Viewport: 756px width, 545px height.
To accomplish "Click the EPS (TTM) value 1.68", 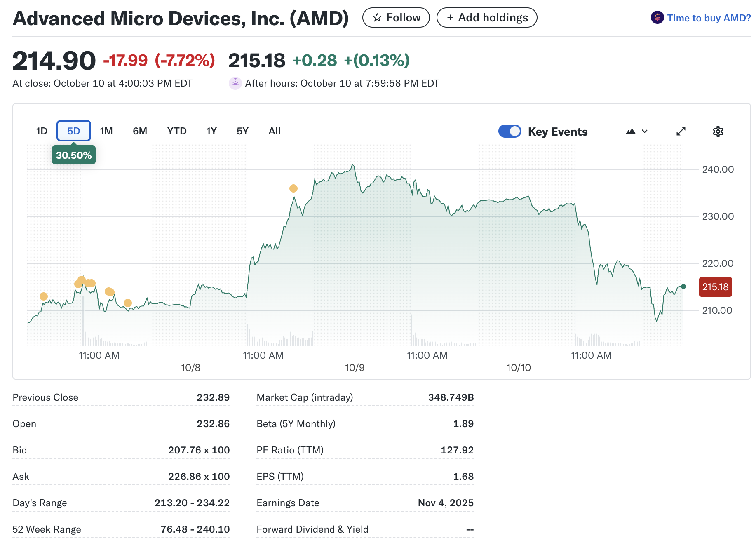I will point(463,477).
